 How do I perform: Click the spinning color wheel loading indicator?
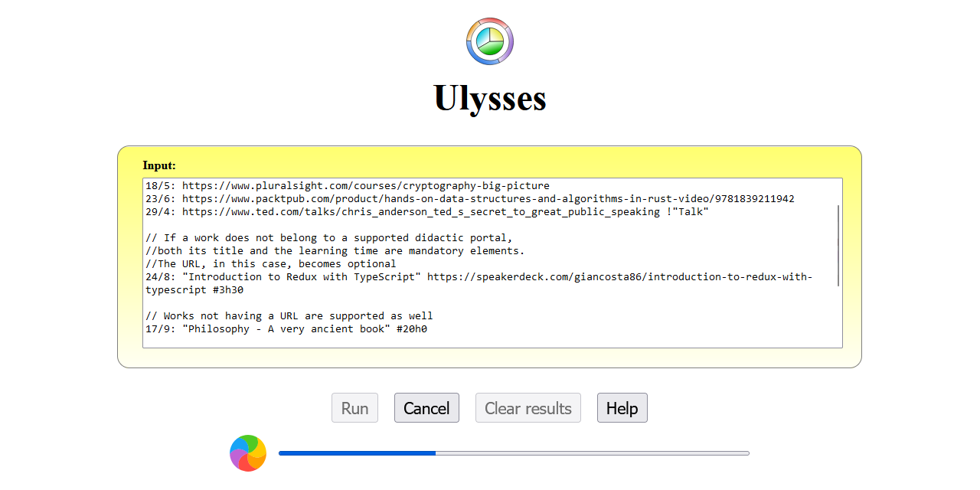247,453
